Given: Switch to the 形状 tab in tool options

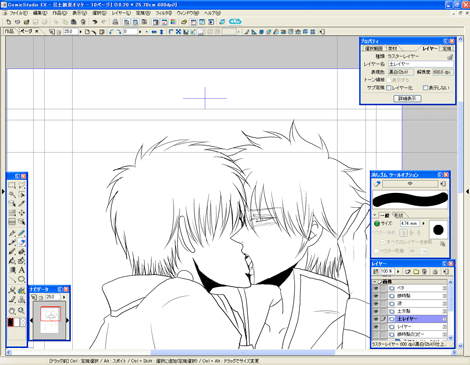Looking at the screenshot, I should [399, 215].
